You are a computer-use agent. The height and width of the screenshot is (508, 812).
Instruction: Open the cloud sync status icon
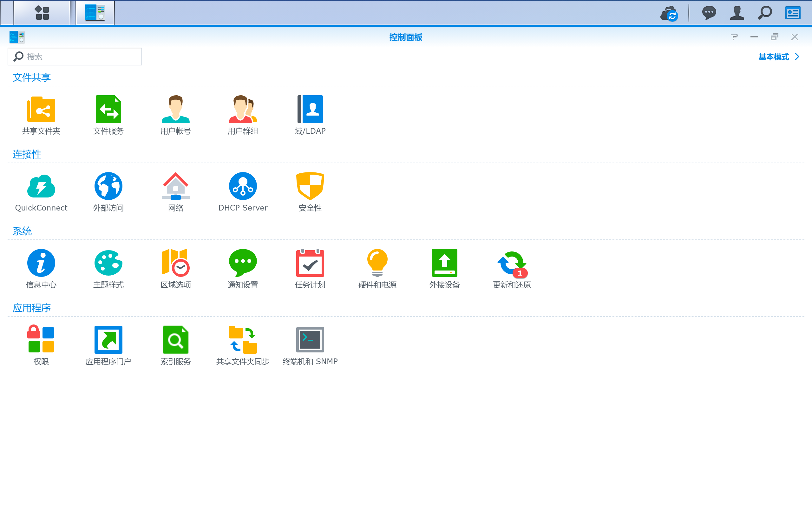pos(669,13)
